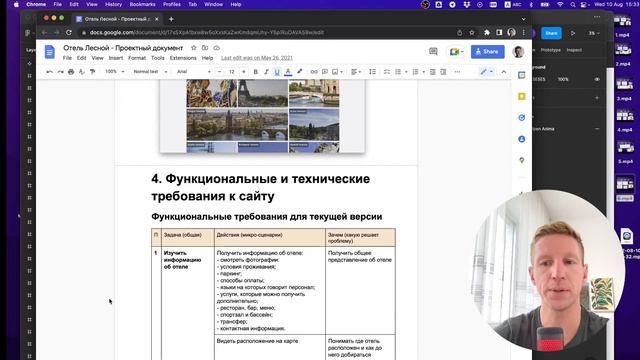Select the 4.mp4 file on the desktop
This screenshot has height=360, width=640.
624,121
